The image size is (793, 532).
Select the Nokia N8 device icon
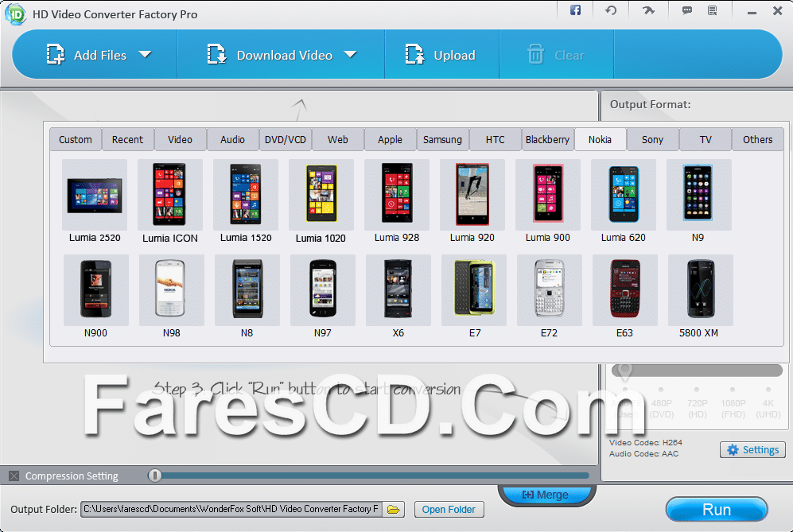coord(247,289)
